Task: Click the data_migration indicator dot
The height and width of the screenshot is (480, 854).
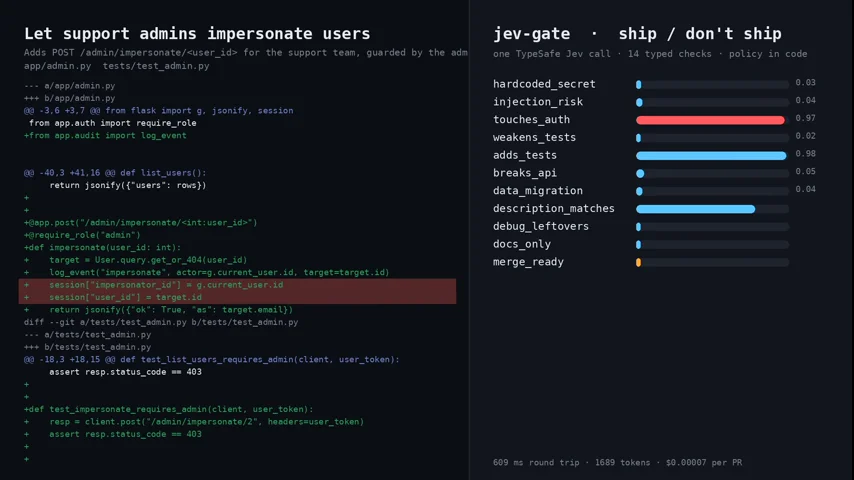Action: [x=639, y=191]
